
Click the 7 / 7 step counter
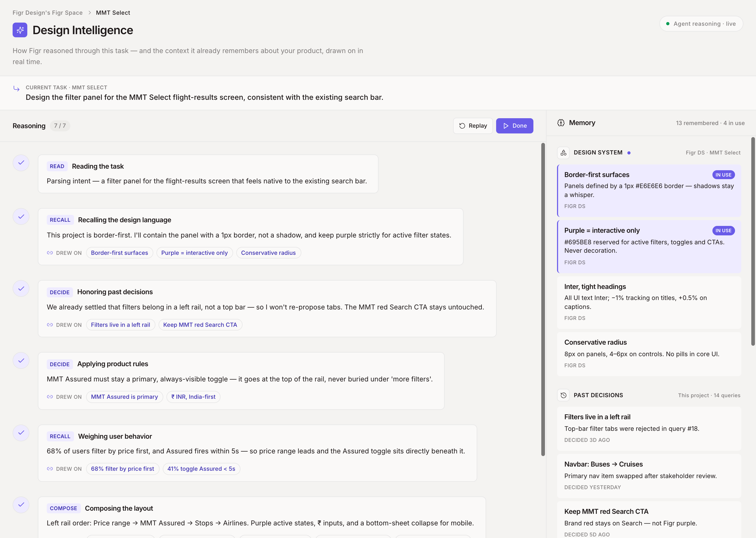pos(60,126)
